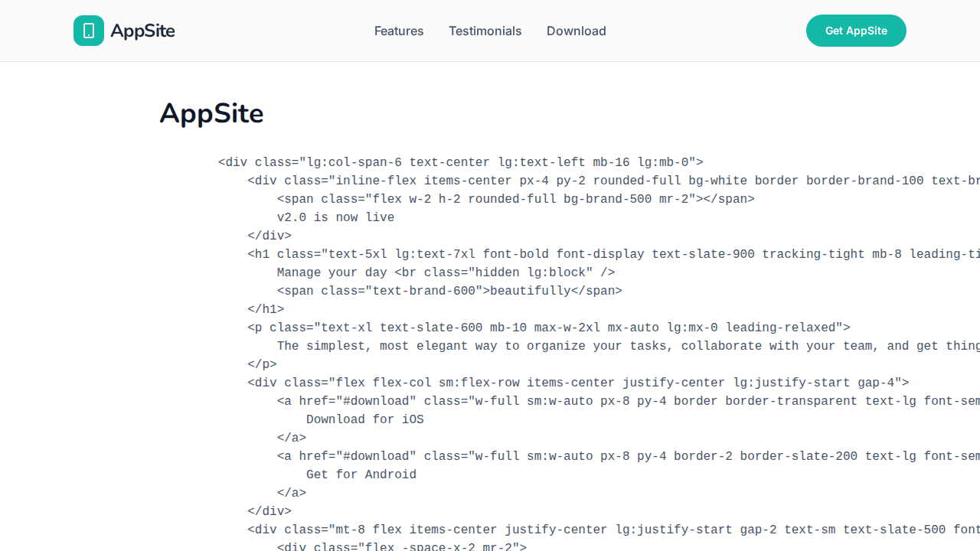Open the Download navigation link
The width and height of the screenshot is (980, 551).
[576, 31]
